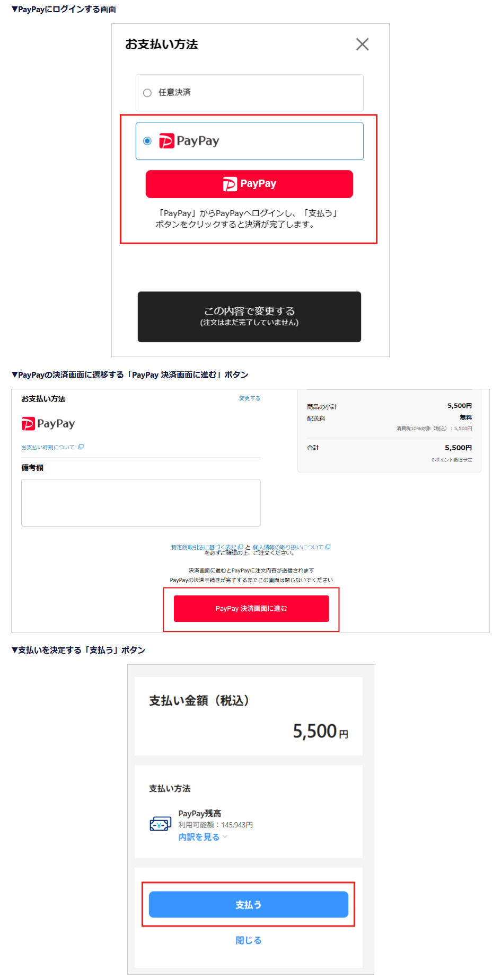501x980 pixels.
Task: Click the red PayPay login button
Action: (x=249, y=184)
